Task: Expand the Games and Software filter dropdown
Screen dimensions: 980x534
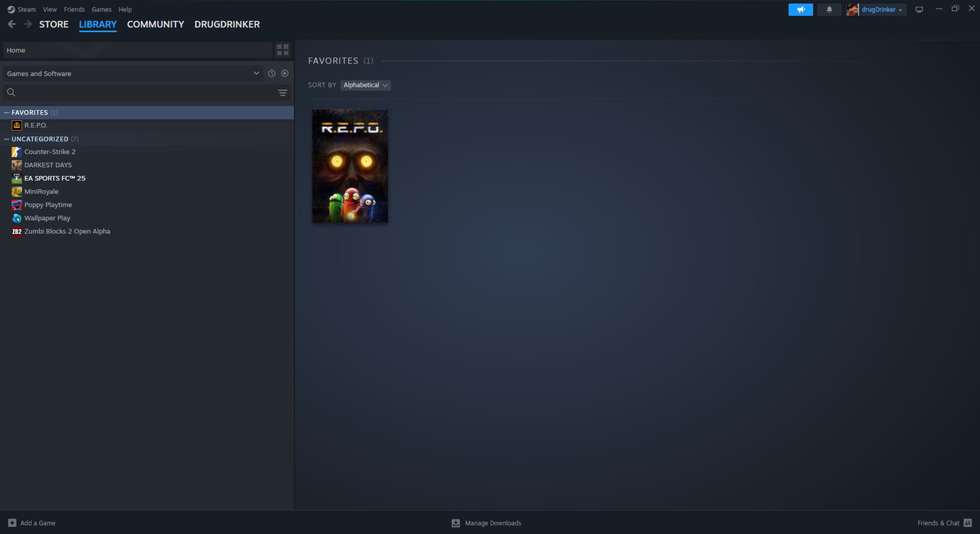Action: [132, 73]
